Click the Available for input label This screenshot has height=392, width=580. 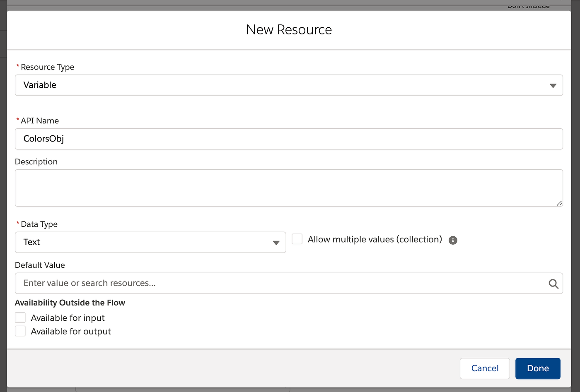point(68,318)
